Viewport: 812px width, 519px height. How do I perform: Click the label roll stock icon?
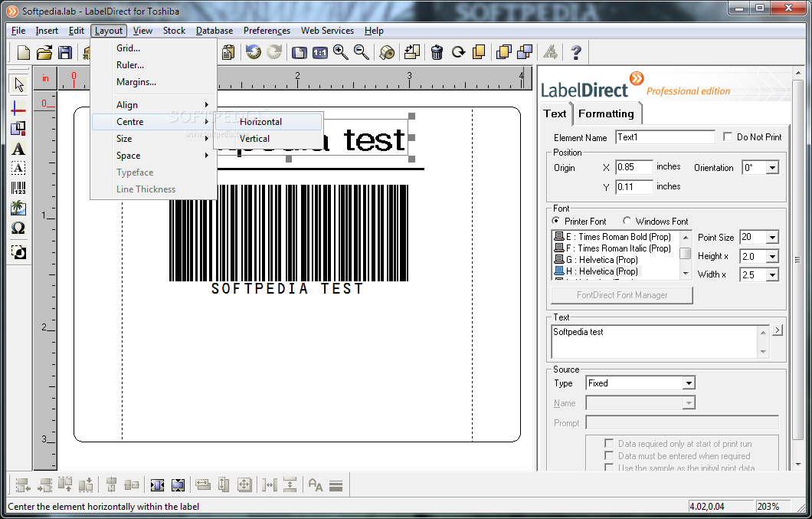[x=387, y=52]
